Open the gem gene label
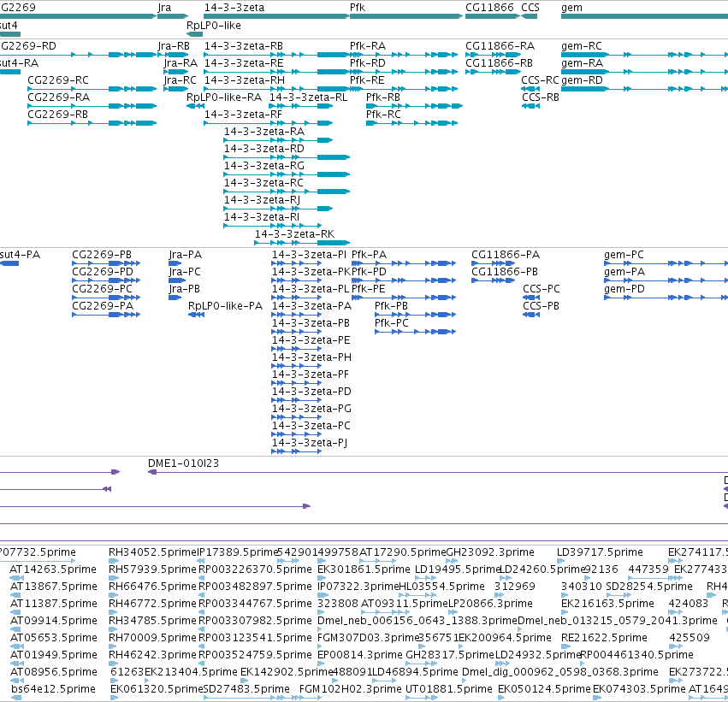 point(571,8)
